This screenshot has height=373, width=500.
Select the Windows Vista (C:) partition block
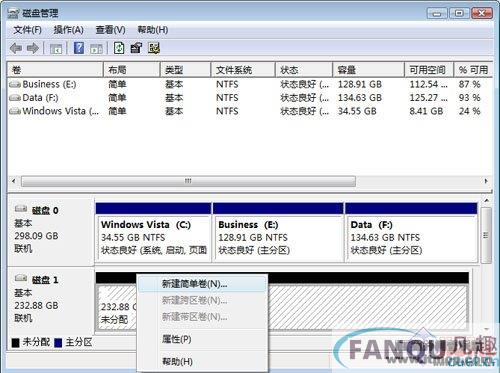pos(153,232)
